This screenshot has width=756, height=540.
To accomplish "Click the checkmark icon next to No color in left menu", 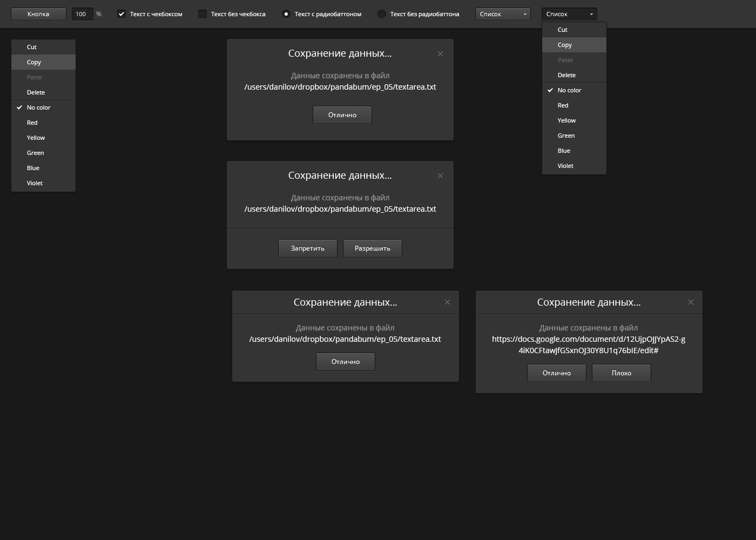I will pos(19,107).
